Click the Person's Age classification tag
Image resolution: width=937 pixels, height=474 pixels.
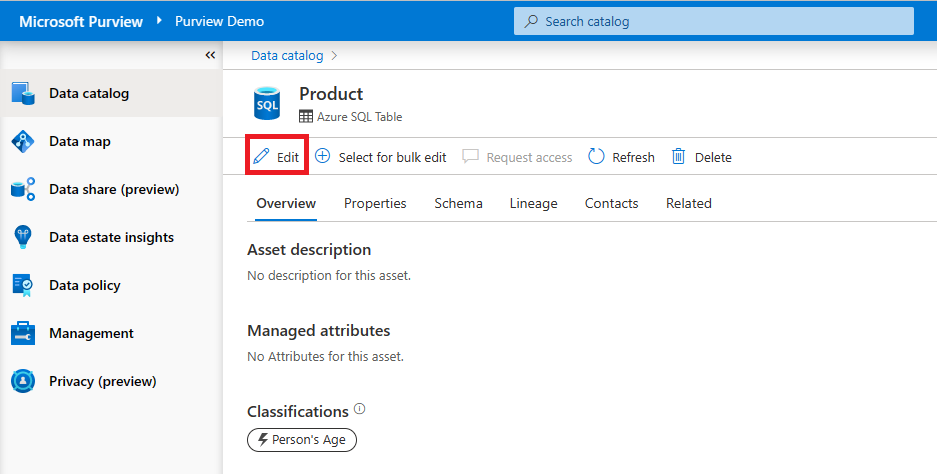pyautogui.click(x=302, y=439)
